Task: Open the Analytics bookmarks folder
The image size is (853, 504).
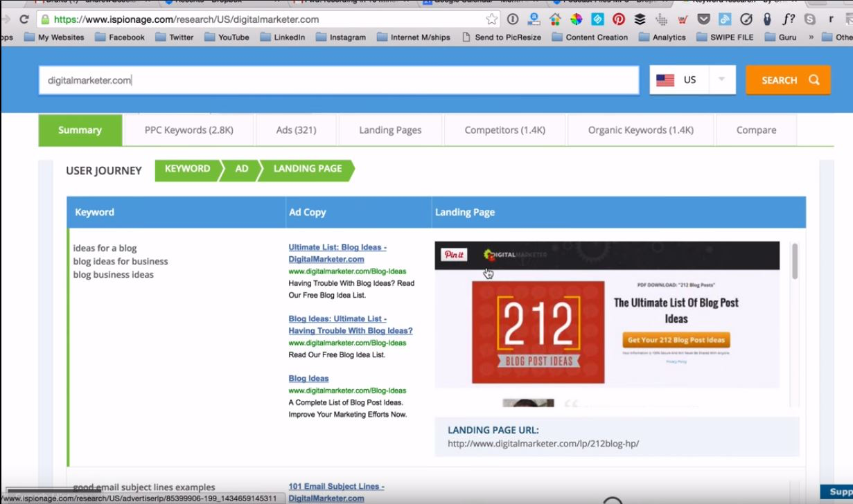Action: (662, 37)
